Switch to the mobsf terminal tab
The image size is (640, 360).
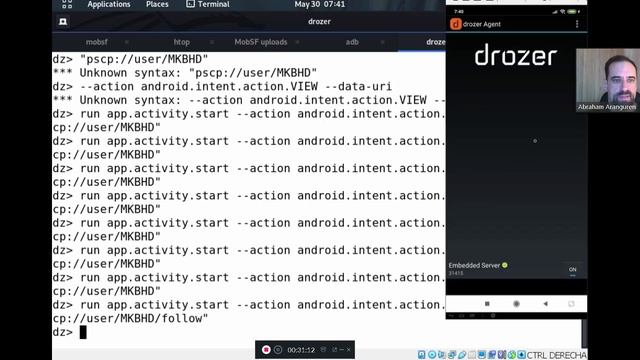[x=97, y=42]
